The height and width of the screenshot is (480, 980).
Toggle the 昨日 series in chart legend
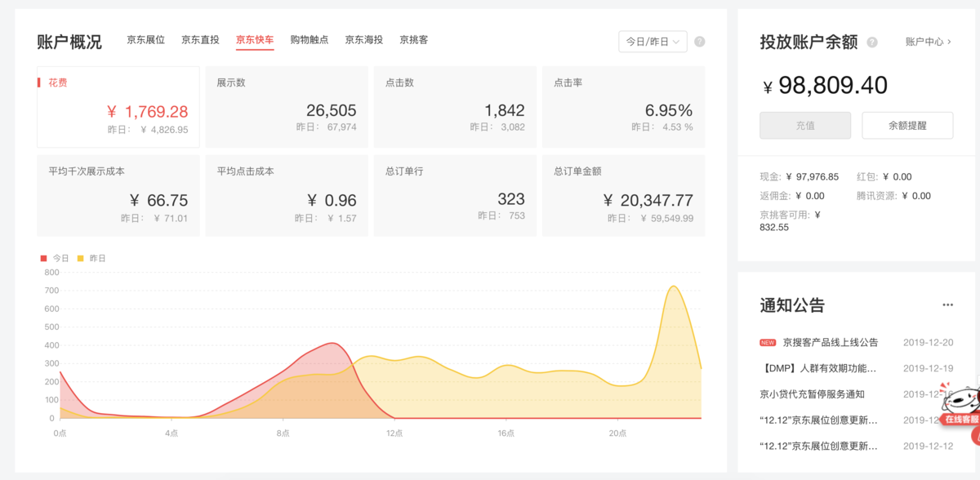91,258
